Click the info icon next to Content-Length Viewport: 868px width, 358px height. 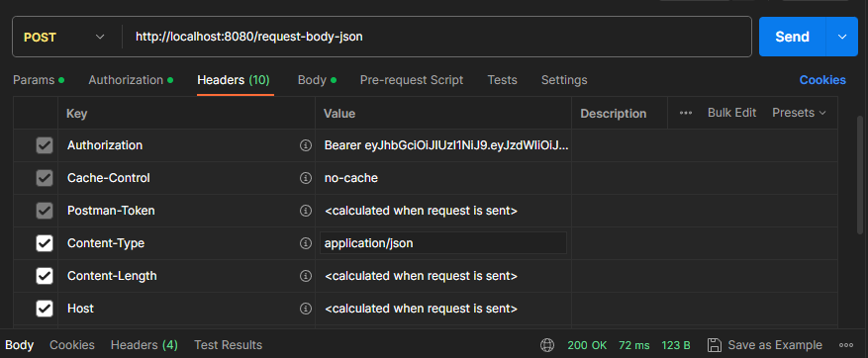tap(305, 276)
